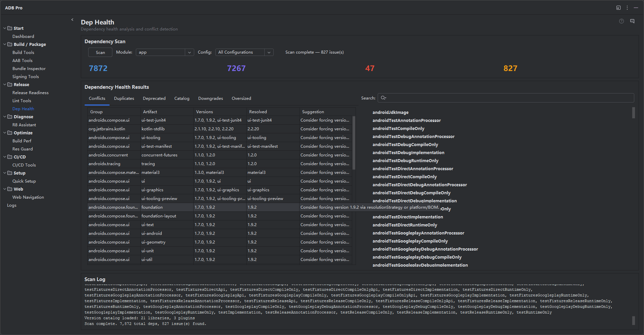Switch to the Oversized tab
The width and height of the screenshot is (644, 335).
click(x=241, y=98)
